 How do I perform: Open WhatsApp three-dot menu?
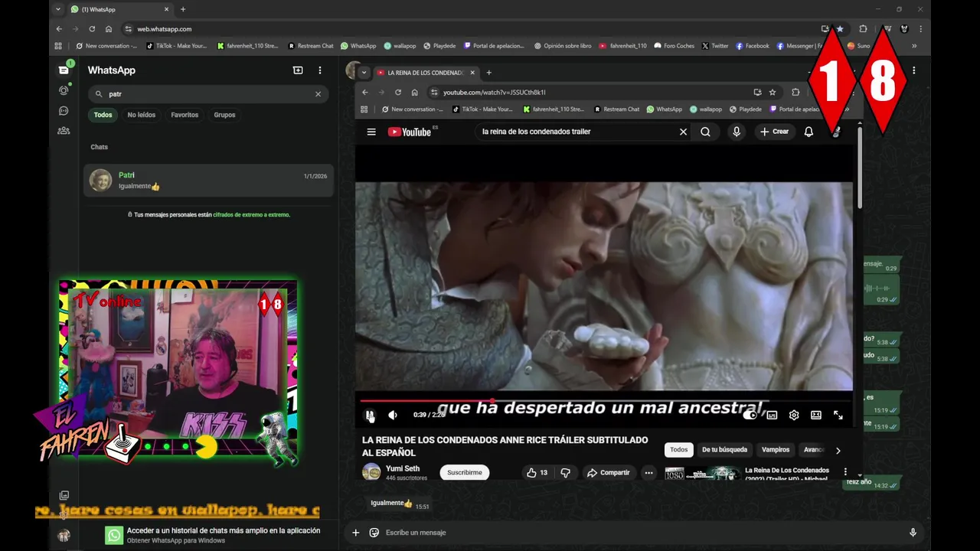320,70
